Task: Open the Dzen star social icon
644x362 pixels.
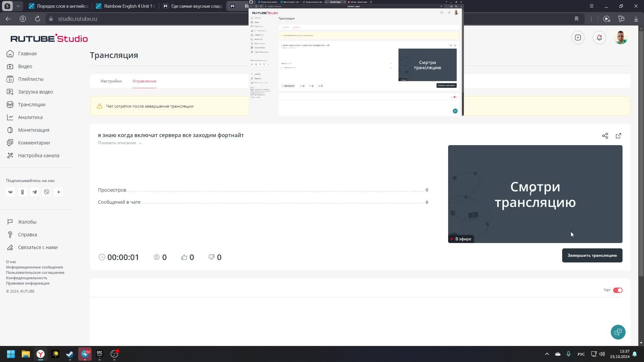Action: 59,192
